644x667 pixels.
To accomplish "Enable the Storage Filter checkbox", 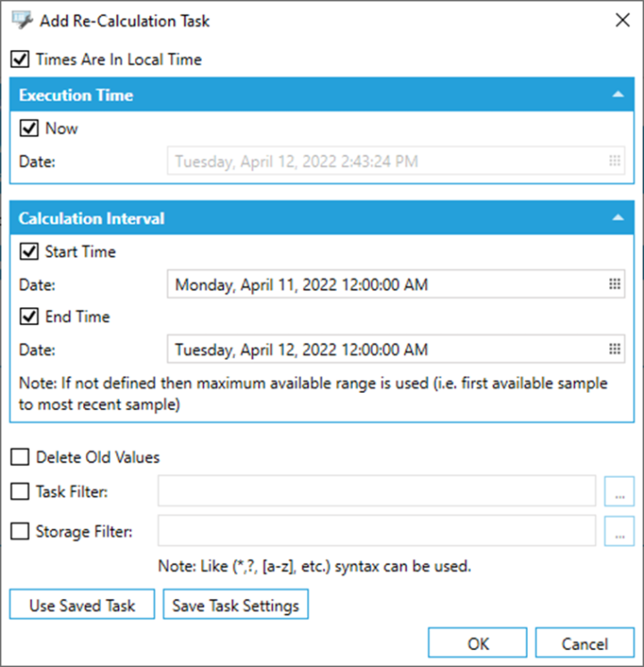I will [x=20, y=531].
